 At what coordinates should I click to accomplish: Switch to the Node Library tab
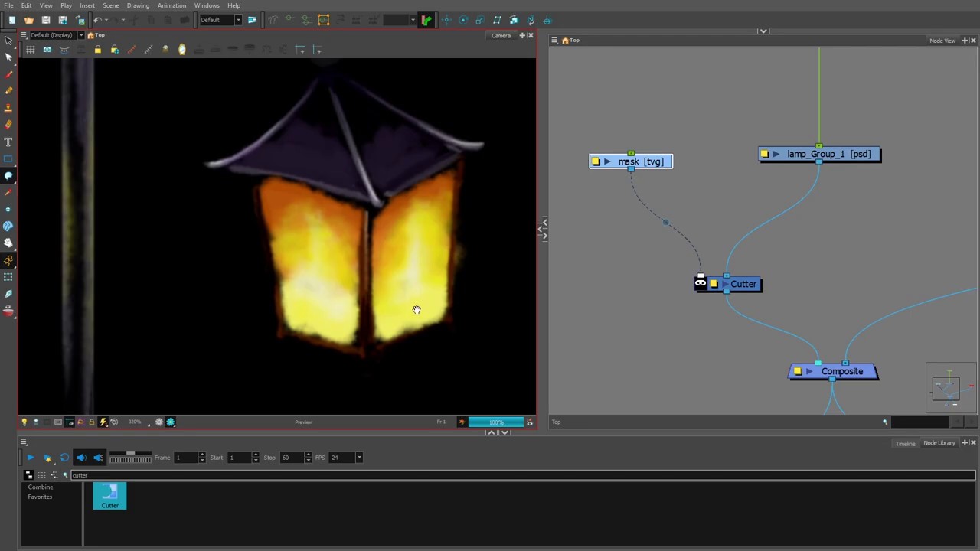click(x=939, y=443)
